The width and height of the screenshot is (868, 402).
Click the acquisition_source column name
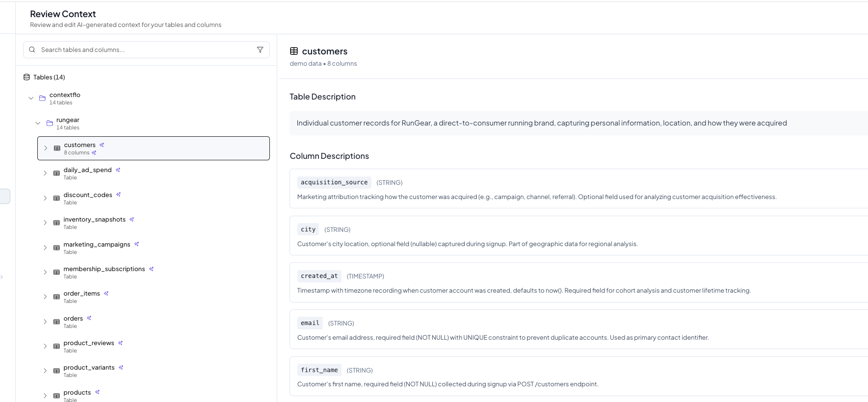tap(334, 182)
